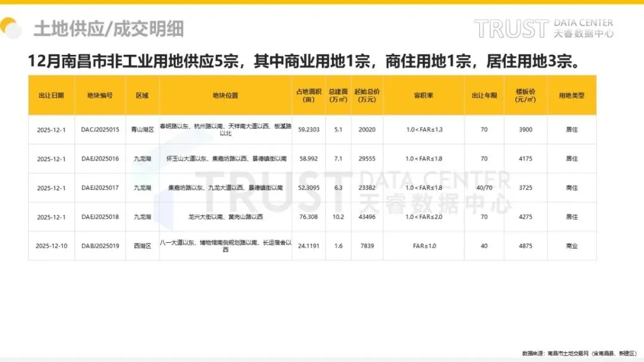Select the headline about 12月南昌市非工业用地供应5宗

pos(304,61)
